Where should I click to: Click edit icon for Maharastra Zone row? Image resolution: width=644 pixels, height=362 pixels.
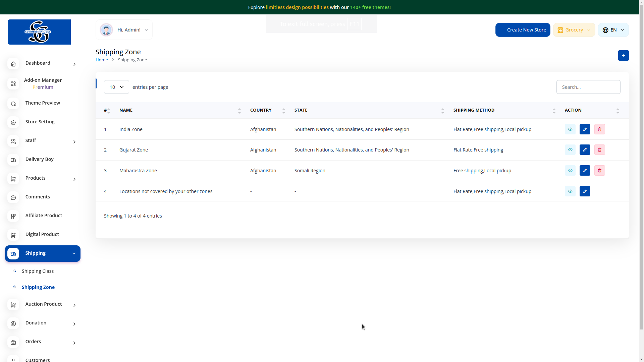click(585, 171)
